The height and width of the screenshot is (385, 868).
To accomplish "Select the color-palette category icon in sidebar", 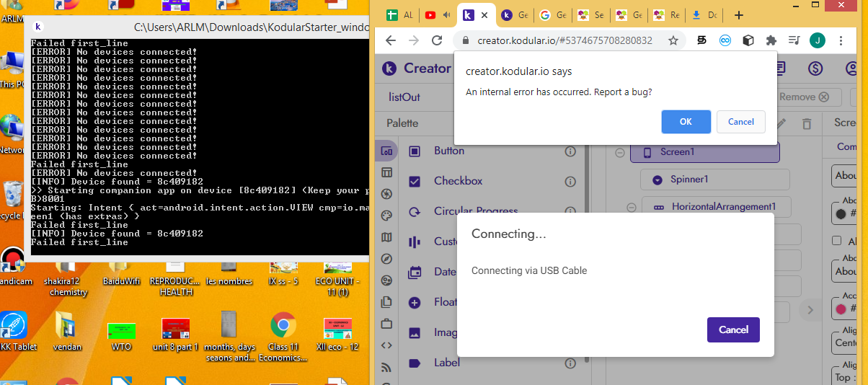I will pos(386,216).
